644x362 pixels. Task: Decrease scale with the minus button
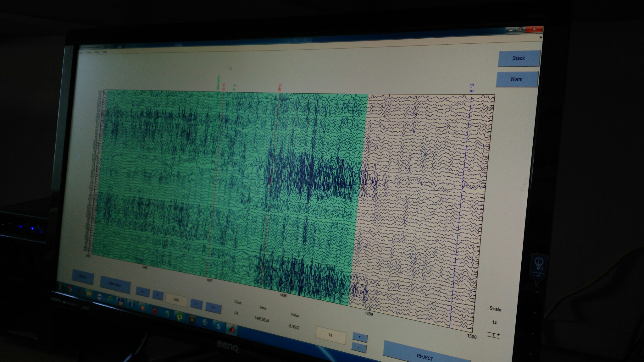[x=359, y=348]
